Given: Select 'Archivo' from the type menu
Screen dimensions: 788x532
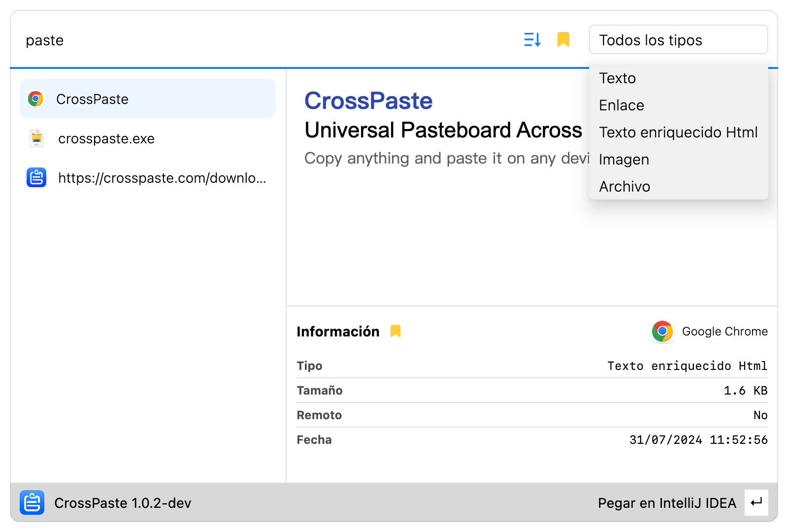Looking at the screenshot, I should click(678, 187).
